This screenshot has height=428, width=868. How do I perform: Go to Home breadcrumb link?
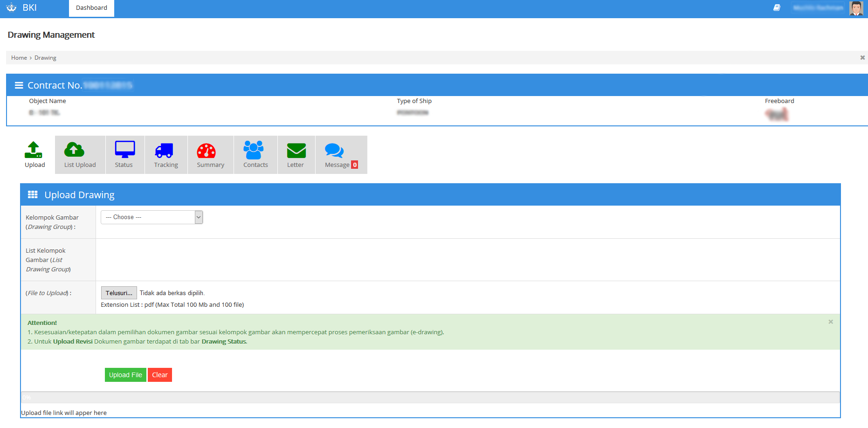pyautogui.click(x=19, y=58)
